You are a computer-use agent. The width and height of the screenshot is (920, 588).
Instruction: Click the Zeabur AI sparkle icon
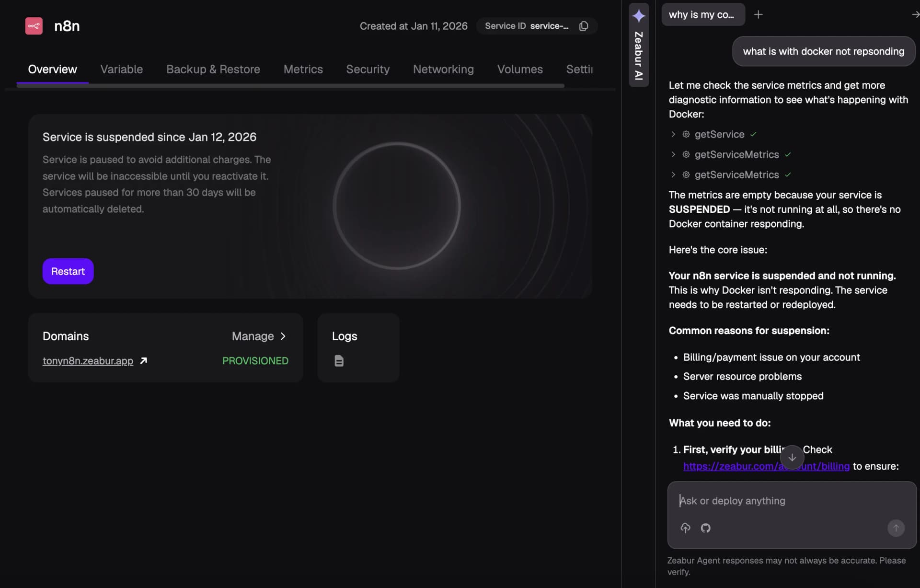tap(639, 16)
